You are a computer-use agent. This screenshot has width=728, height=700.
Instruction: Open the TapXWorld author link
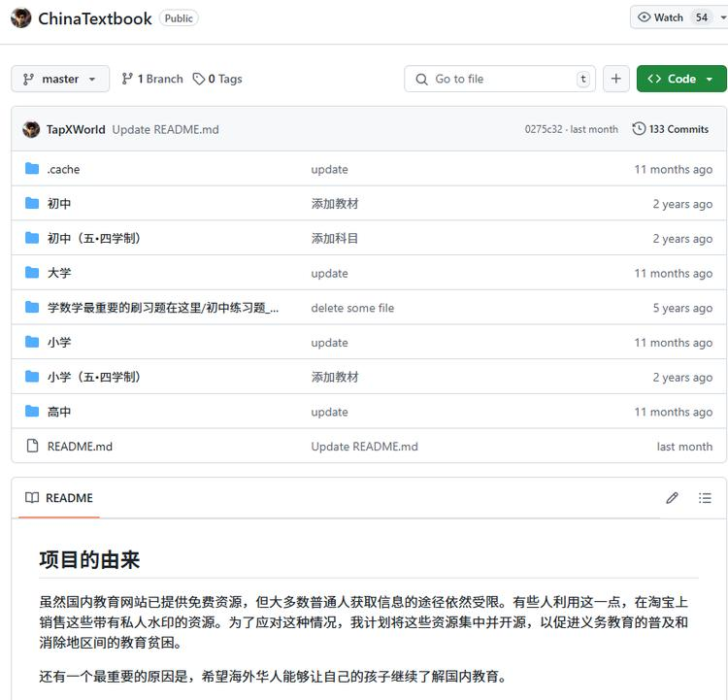pyautogui.click(x=76, y=129)
